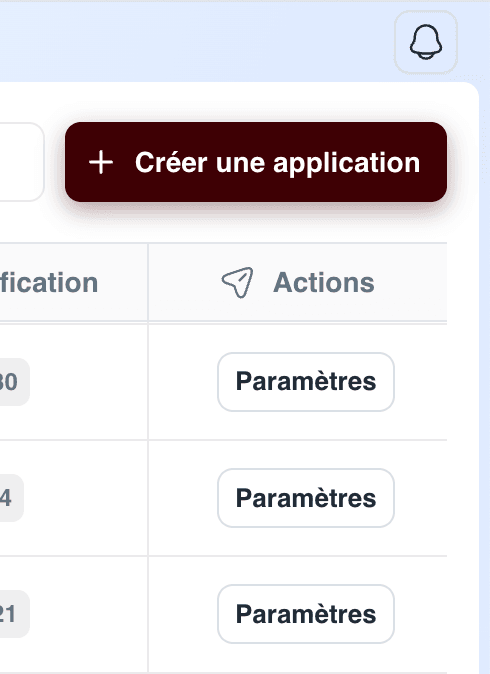The image size is (490, 674).
Task: Open Paramètres for the second table row
Action: tap(306, 498)
